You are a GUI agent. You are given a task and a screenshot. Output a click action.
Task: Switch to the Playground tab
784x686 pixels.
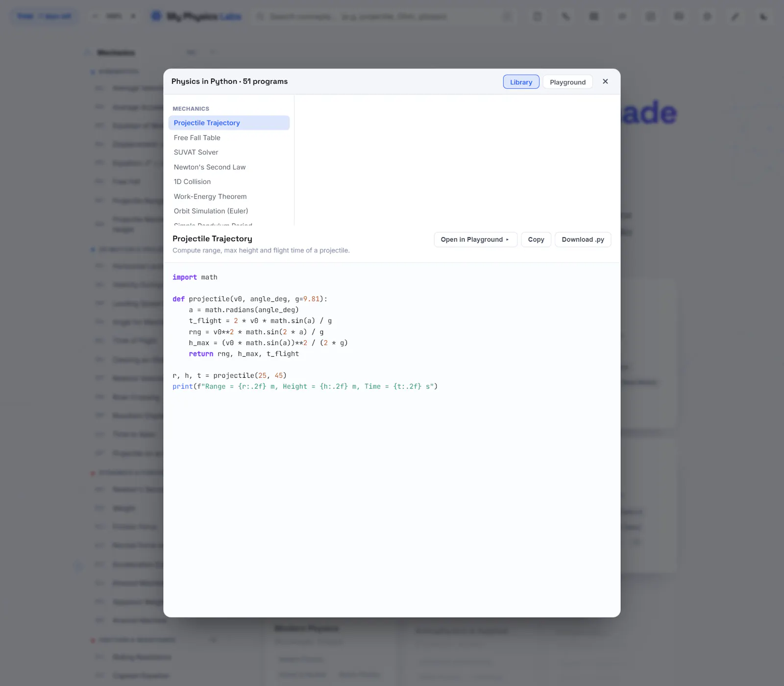[567, 82]
